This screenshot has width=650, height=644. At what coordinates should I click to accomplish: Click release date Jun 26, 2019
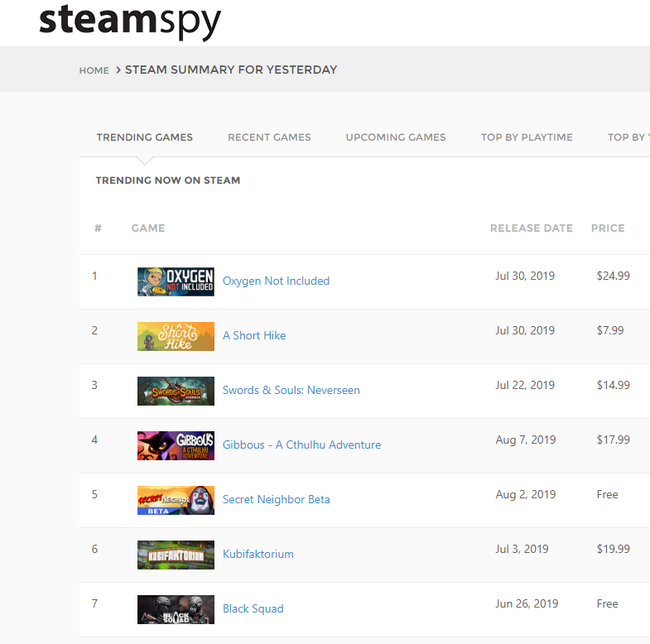pos(527,604)
